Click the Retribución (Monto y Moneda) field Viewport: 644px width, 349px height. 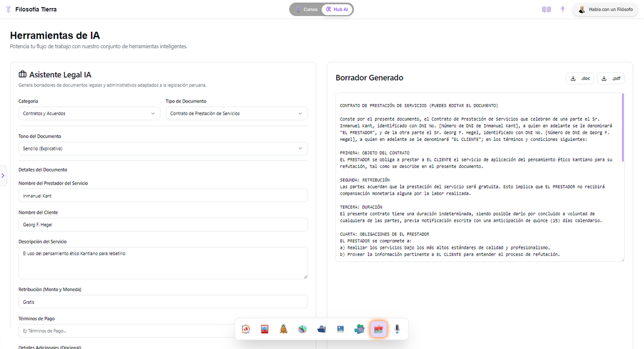(163, 302)
